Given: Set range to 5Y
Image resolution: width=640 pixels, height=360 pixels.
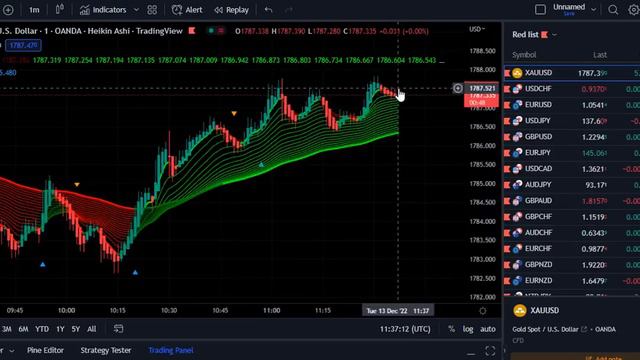Looking at the screenshot, I should 76,329.
